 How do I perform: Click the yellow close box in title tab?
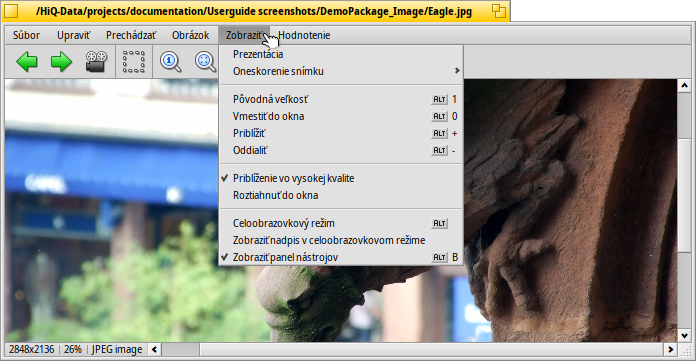click(x=11, y=11)
